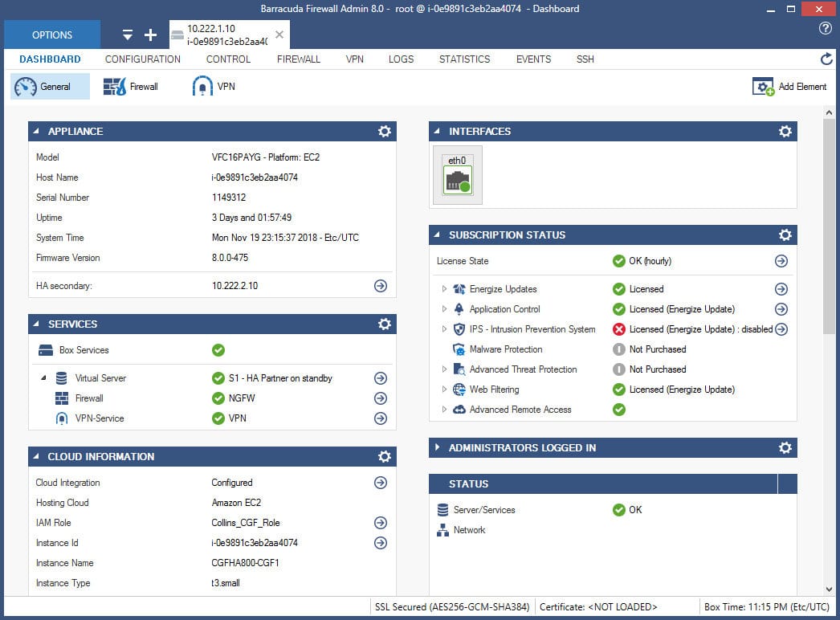Open Application Control details arrow
Image resolution: width=840 pixels, height=620 pixels.
781,309
